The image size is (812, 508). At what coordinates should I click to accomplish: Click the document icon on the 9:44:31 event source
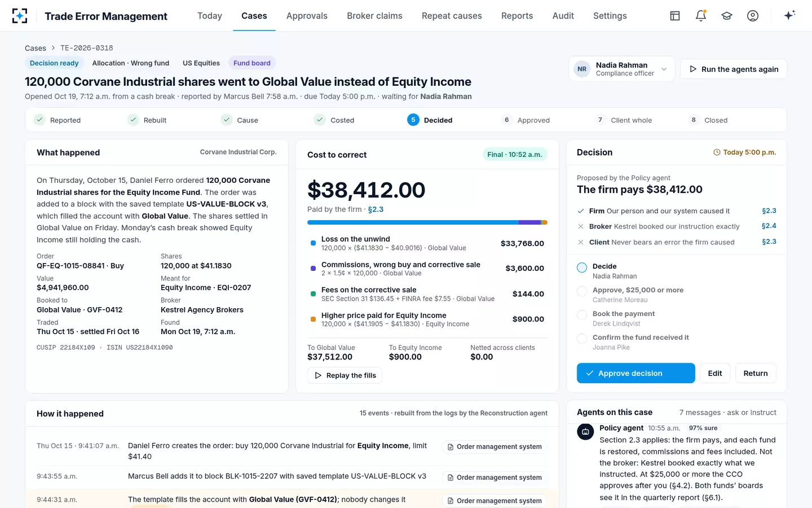click(451, 501)
